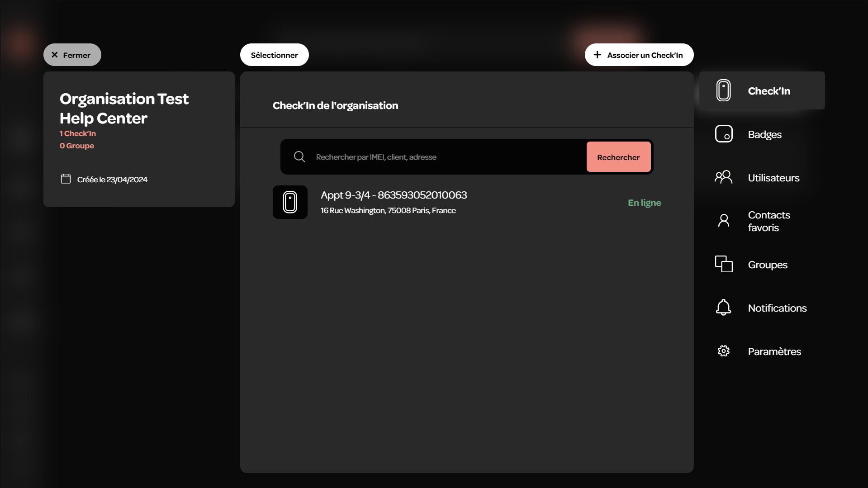Open the Appt 9-3/4 - 863593052010063 entry
This screenshot has height=488, width=868.
[467, 202]
